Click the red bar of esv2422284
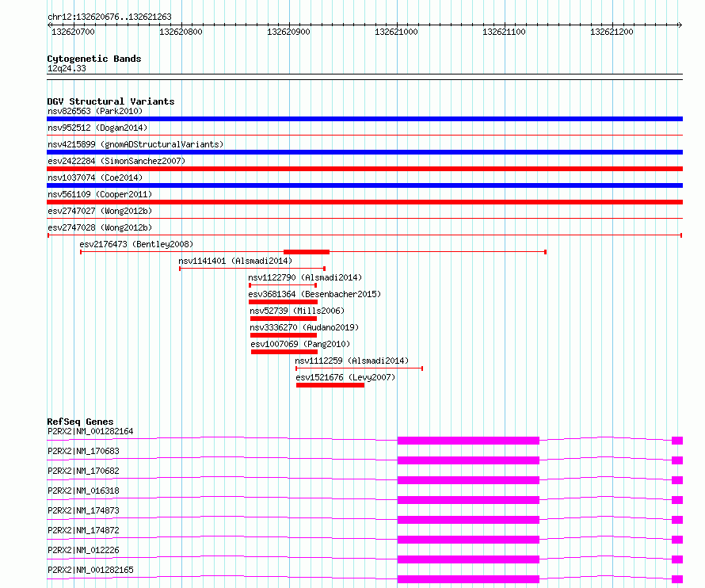The image size is (705, 588). (364, 169)
